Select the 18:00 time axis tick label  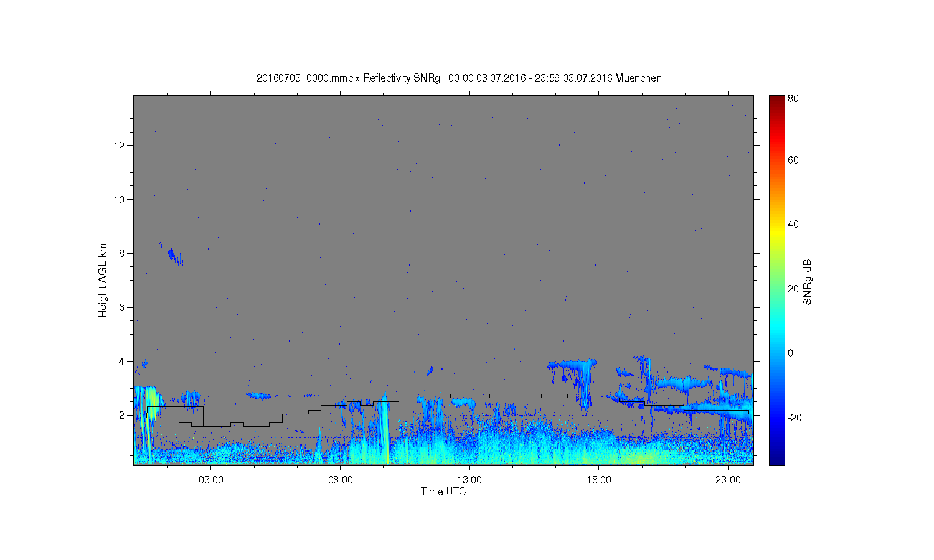(x=599, y=480)
